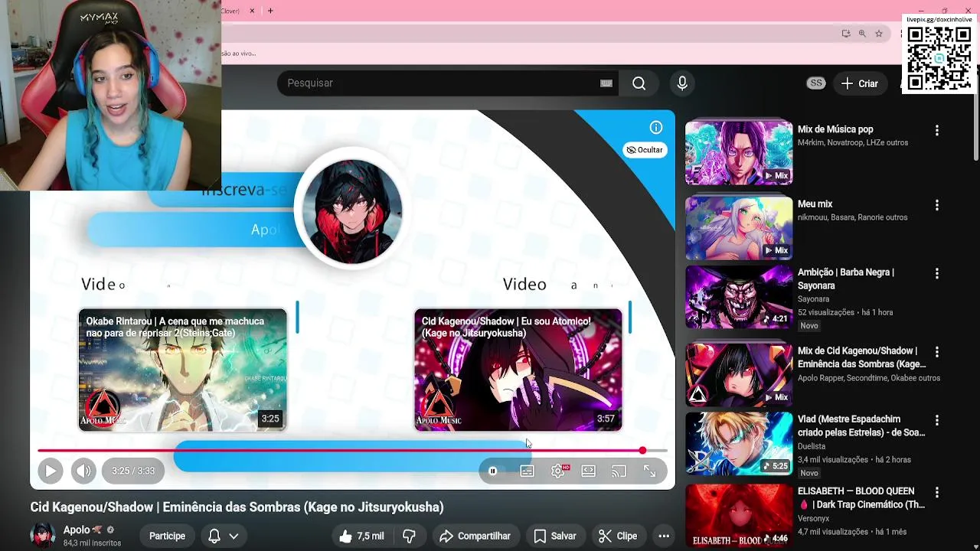
Task: Open options menu for Ambição Barba Negra
Action: [936, 273]
